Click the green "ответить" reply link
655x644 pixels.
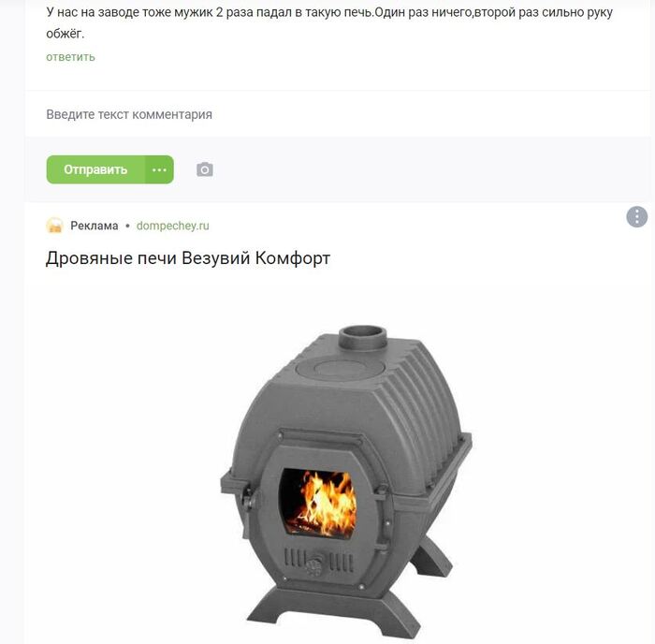(x=70, y=57)
